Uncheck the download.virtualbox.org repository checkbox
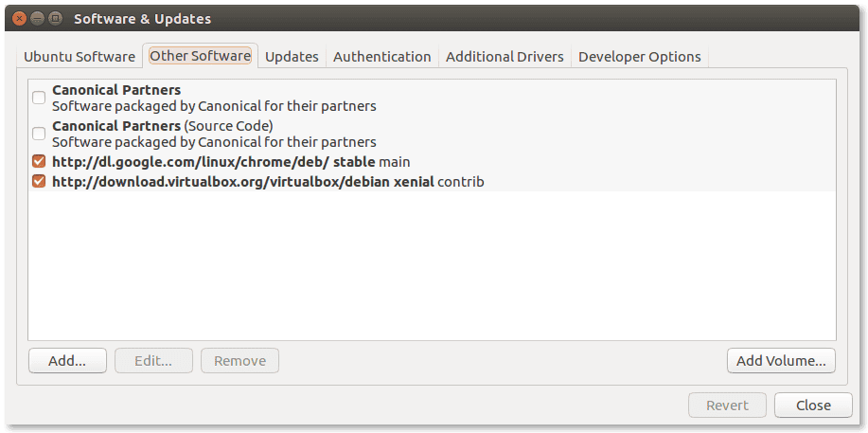Screen dimensions: 868x433 tap(39, 182)
